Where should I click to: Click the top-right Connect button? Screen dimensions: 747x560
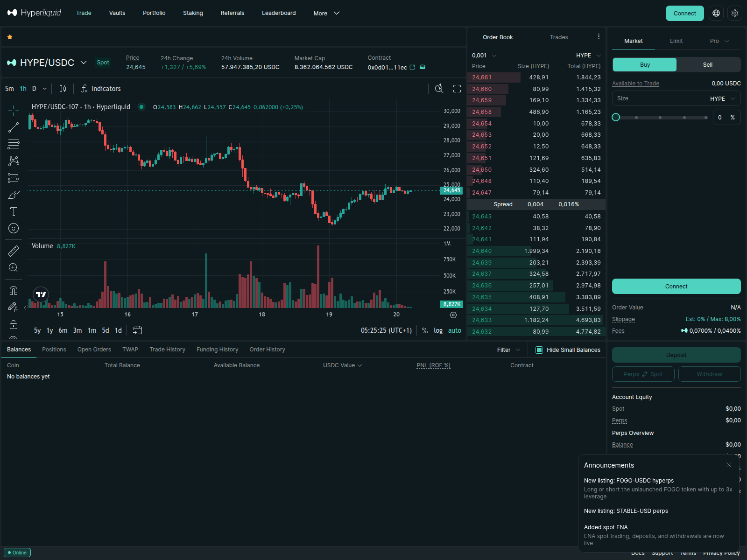tap(685, 13)
